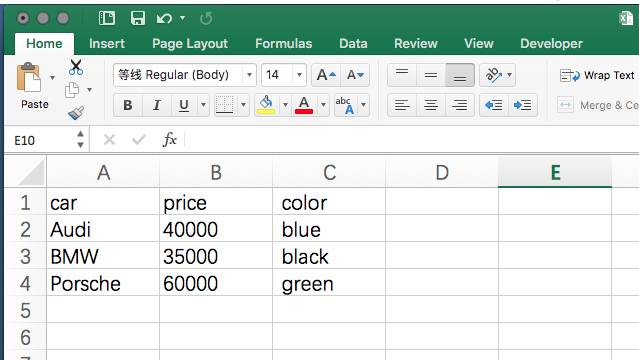639x360 pixels.
Task: Align text right
Action: pyautogui.click(x=460, y=106)
